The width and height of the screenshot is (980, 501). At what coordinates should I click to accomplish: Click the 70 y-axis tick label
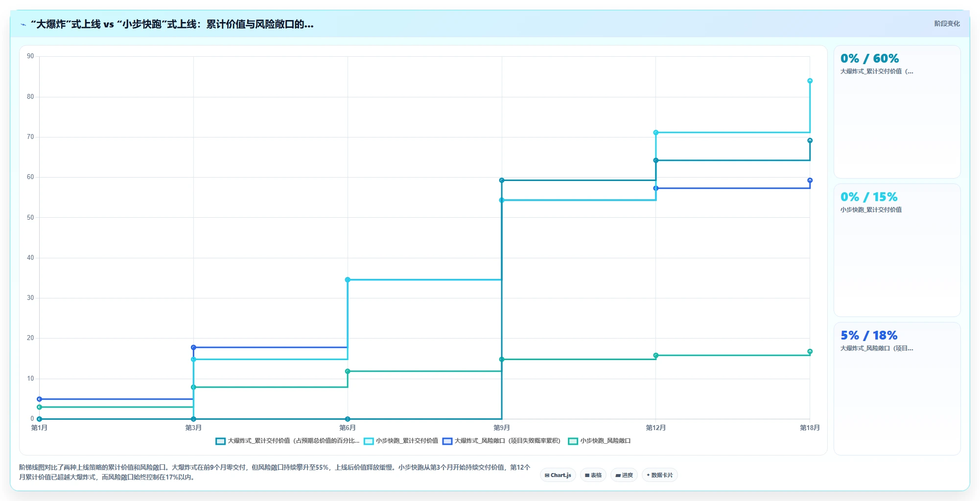(x=30, y=137)
